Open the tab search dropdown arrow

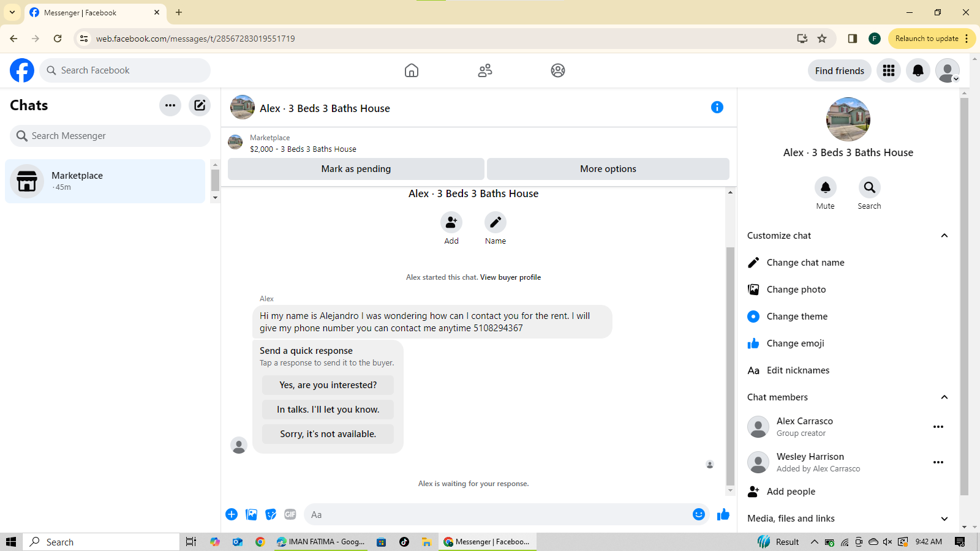click(12, 12)
